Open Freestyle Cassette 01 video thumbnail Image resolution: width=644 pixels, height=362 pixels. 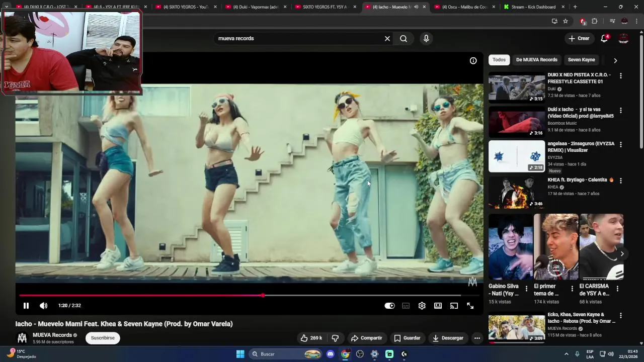(517, 87)
